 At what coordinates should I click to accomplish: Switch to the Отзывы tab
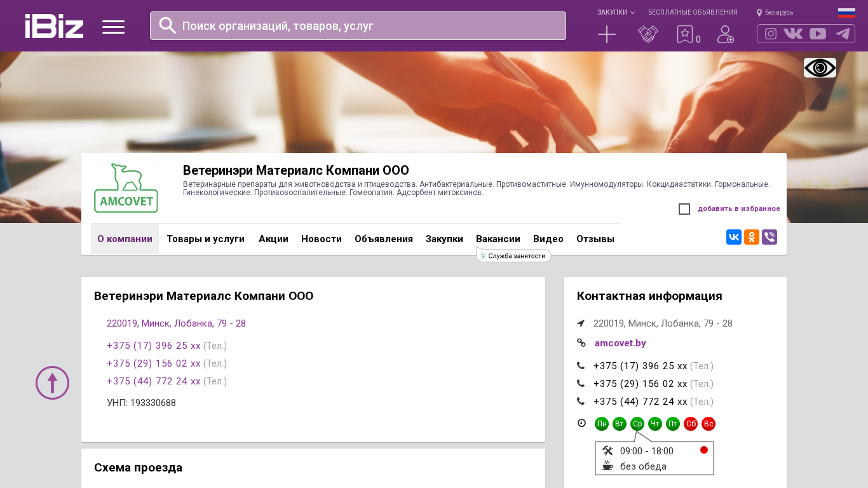tap(595, 239)
